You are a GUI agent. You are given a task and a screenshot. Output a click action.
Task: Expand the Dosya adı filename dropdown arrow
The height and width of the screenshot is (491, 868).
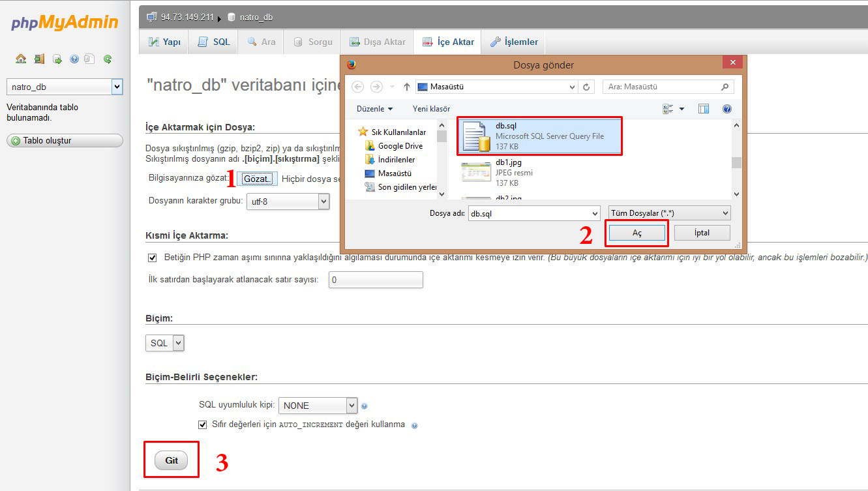coord(594,213)
